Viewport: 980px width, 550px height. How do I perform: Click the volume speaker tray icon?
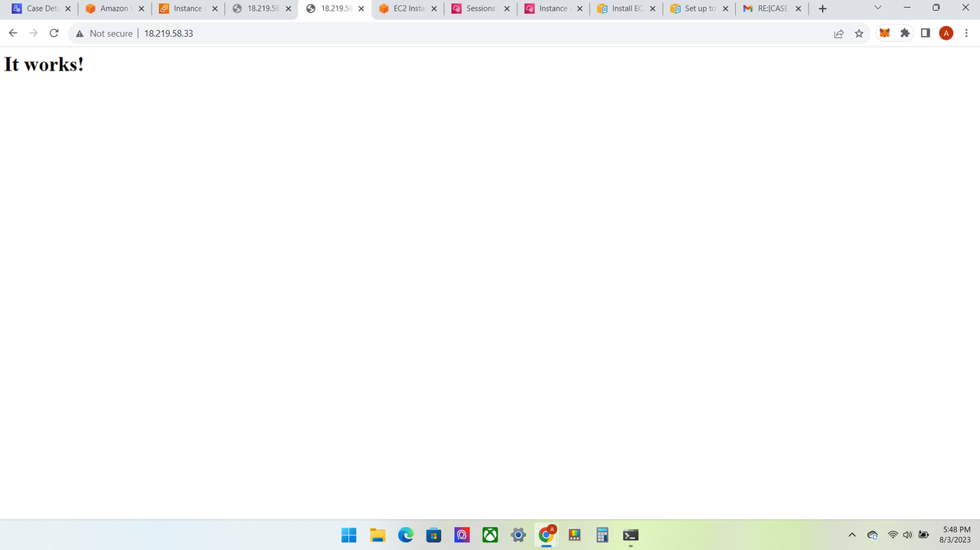(x=907, y=535)
